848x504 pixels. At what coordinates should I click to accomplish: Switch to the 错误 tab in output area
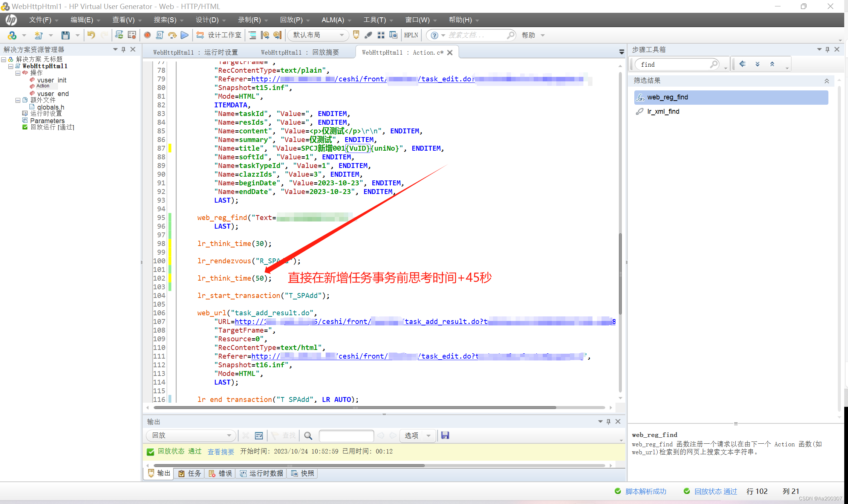(225, 473)
